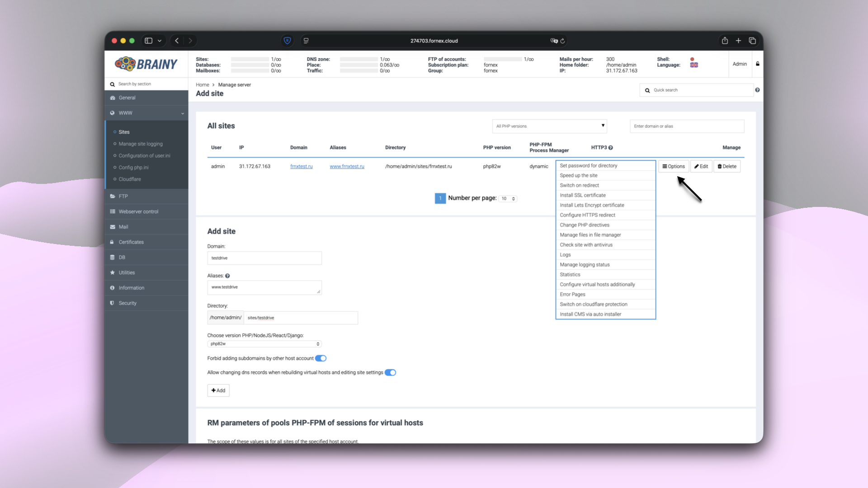
Task: Select Webserver control in the sidebar
Action: [138, 211]
